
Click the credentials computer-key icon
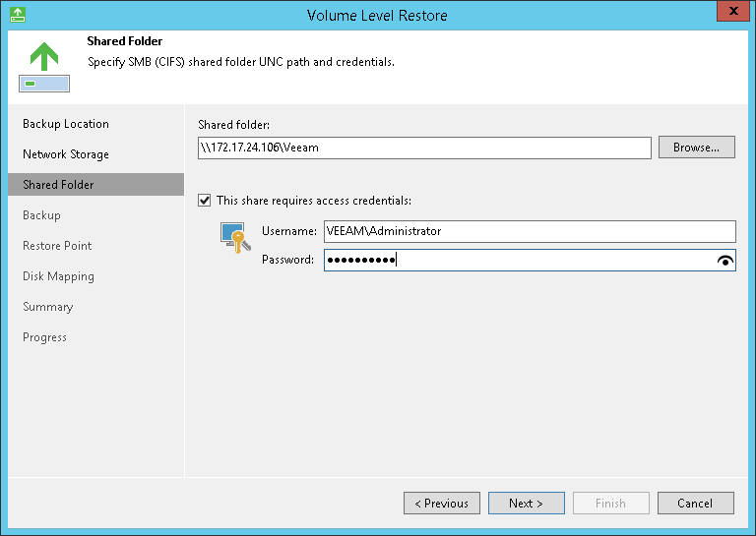pyautogui.click(x=235, y=239)
